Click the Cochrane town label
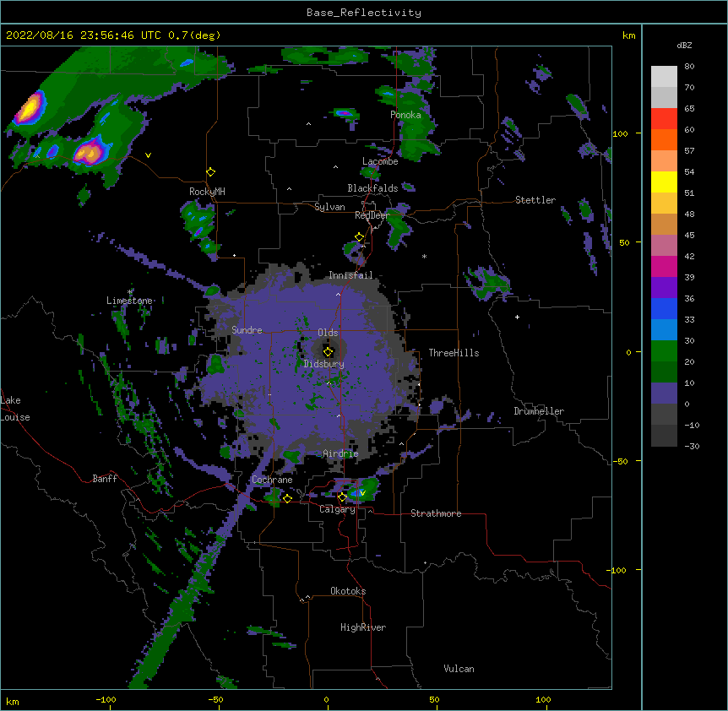Screen dimensions: 728x711 tap(272, 480)
